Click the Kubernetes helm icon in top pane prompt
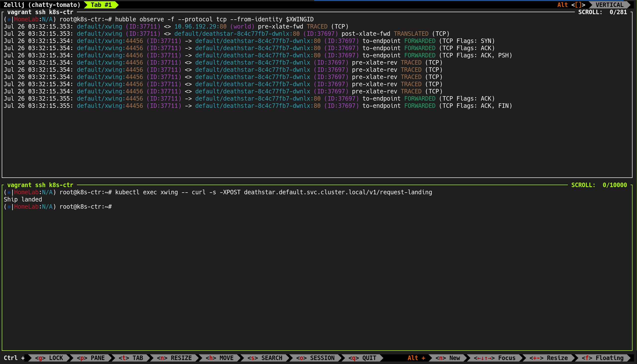This screenshot has height=364, width=637. [x=9, y=19]
